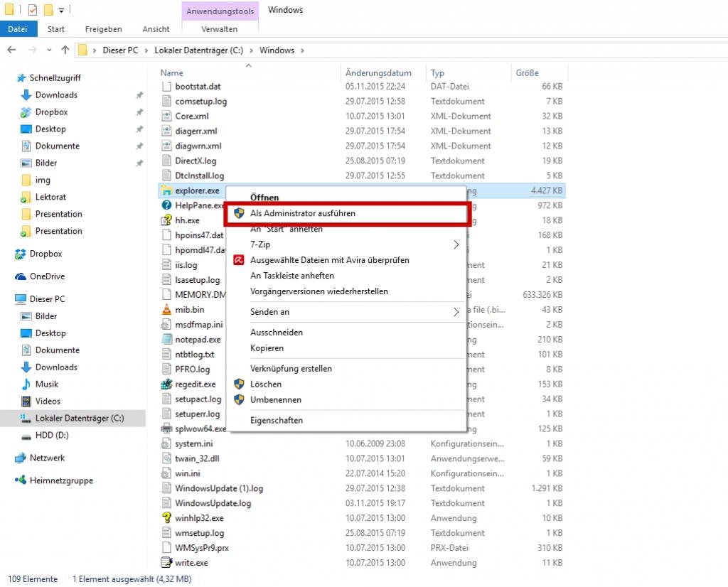This screenshot has width=728, height=587.
Task: Open the recent locations dropdown arrow
Action: 50,50
